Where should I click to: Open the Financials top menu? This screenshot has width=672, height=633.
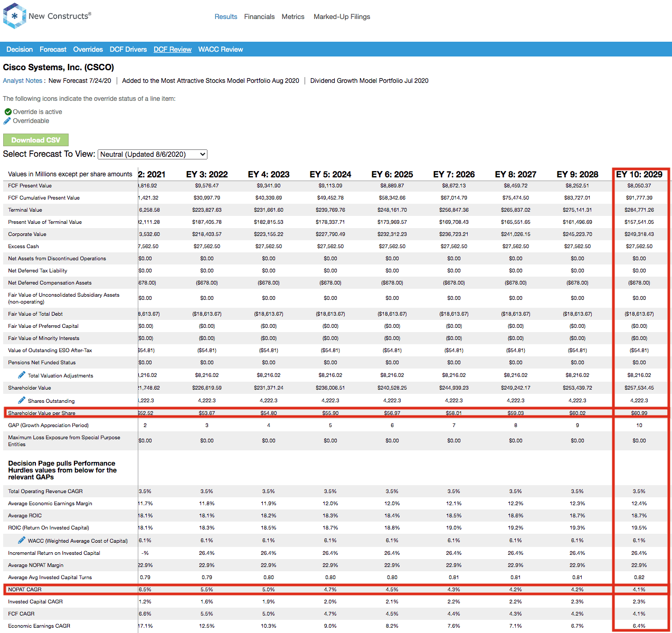coord(259,17)
